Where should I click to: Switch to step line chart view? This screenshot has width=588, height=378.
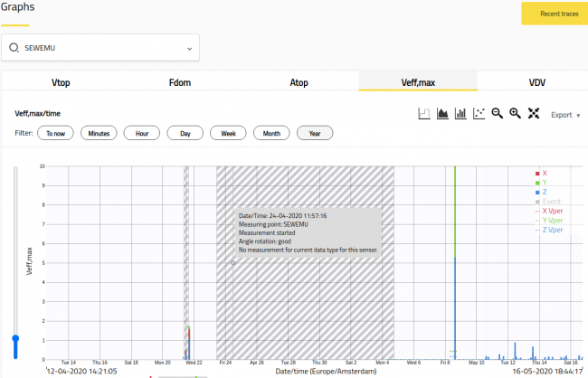click(x=422, y=114)
